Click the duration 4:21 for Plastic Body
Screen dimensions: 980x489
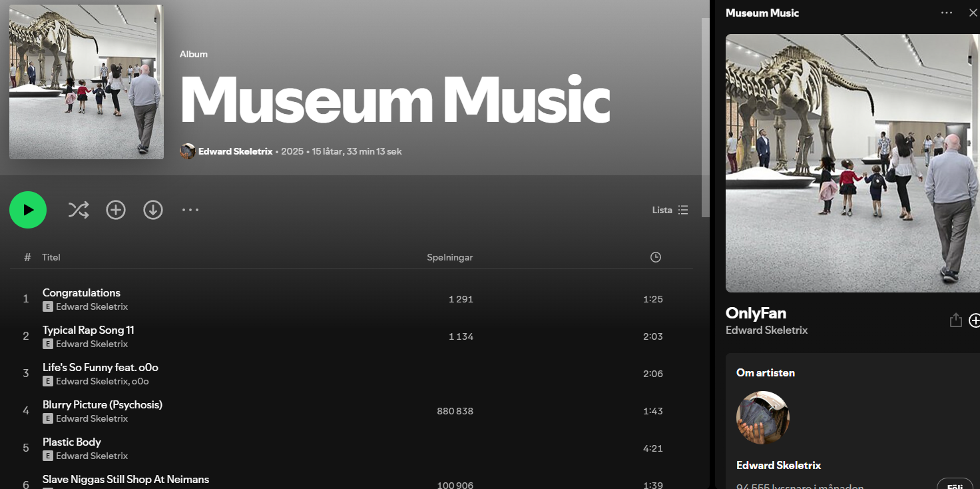[653, 448]
